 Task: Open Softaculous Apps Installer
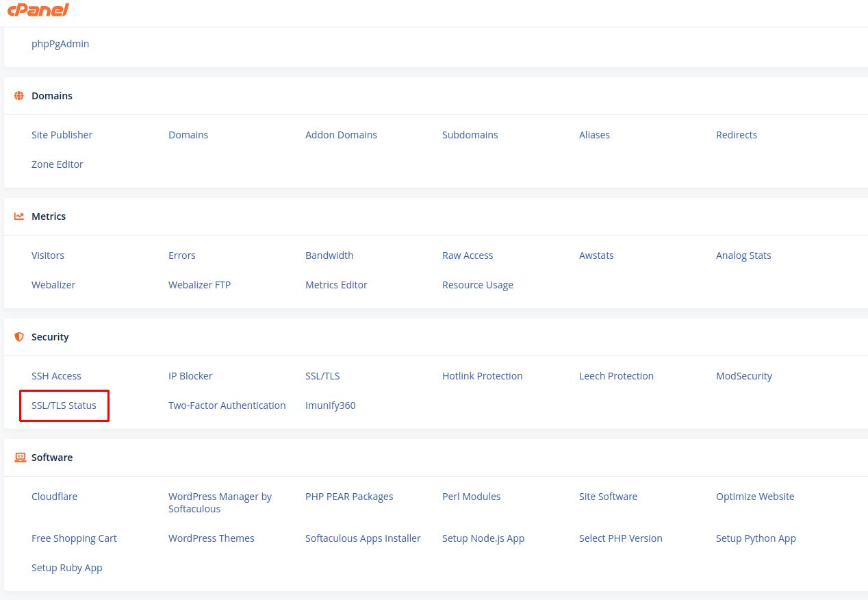363,538
